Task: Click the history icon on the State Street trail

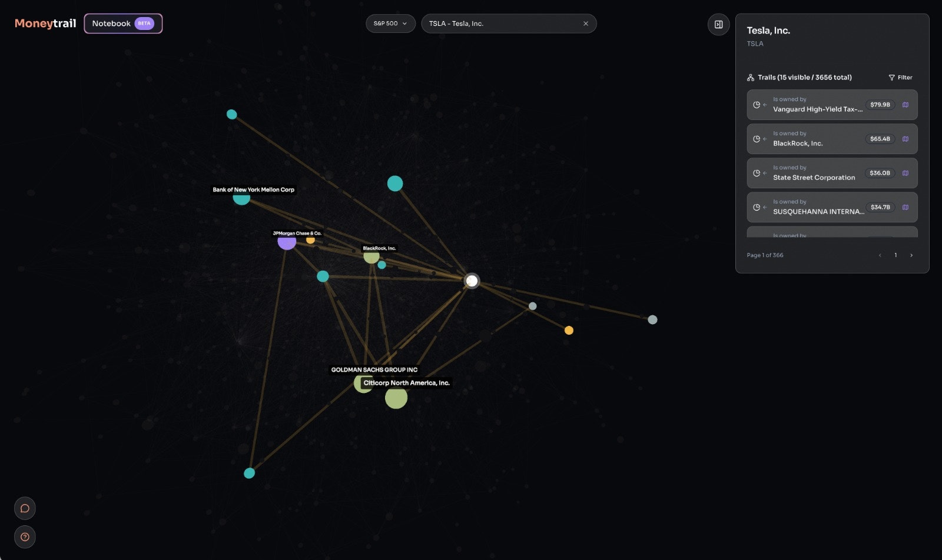Action: [757, 173]
